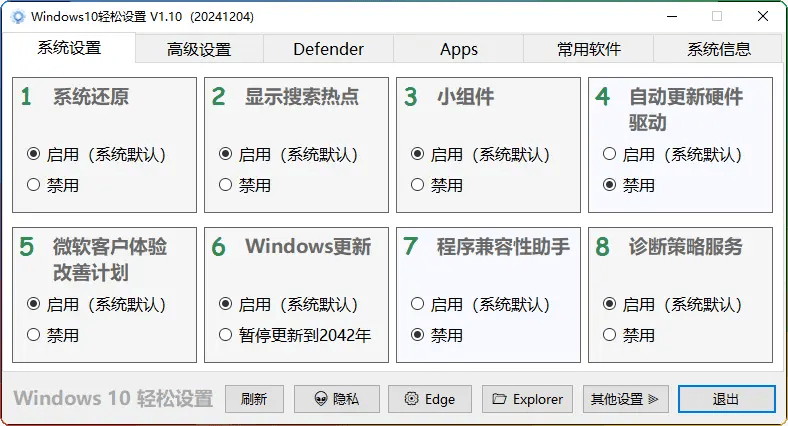Go to the 常用软件 tab
This screenshot has width=788, height=426.
pos(588,49)
